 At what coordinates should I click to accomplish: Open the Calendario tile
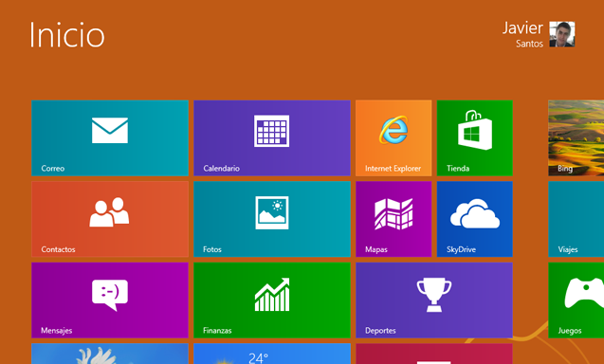(x=272, y=137)
